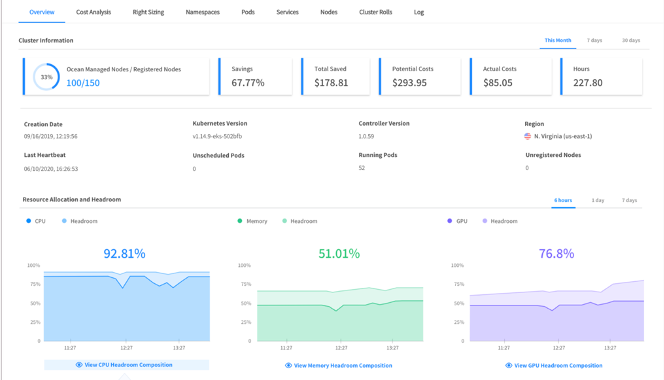Open Cluster Rolls tab
The image size is (664, 380).
(376, 12)
